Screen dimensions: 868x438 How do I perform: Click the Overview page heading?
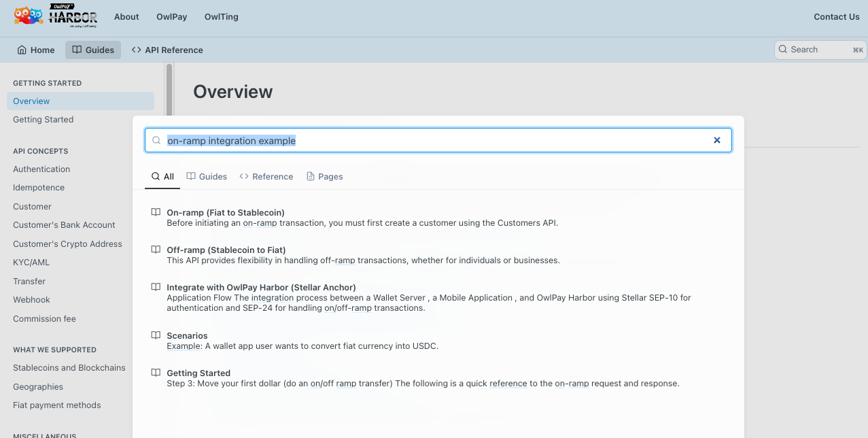(232, 92)
